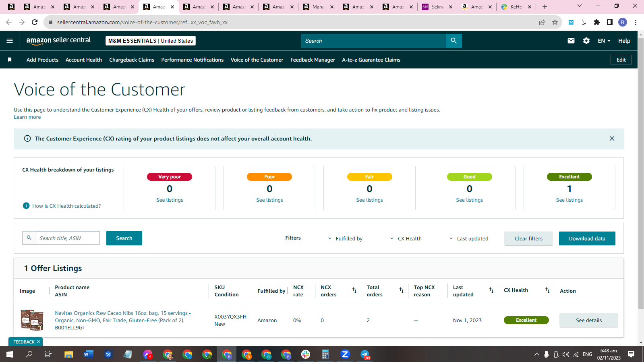
Task: Go to Account Health
Action: tap(84, 60)
